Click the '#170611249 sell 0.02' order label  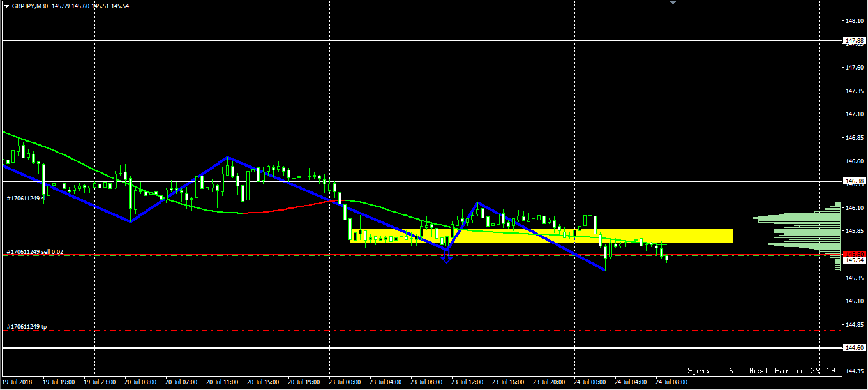coord(35,252)
